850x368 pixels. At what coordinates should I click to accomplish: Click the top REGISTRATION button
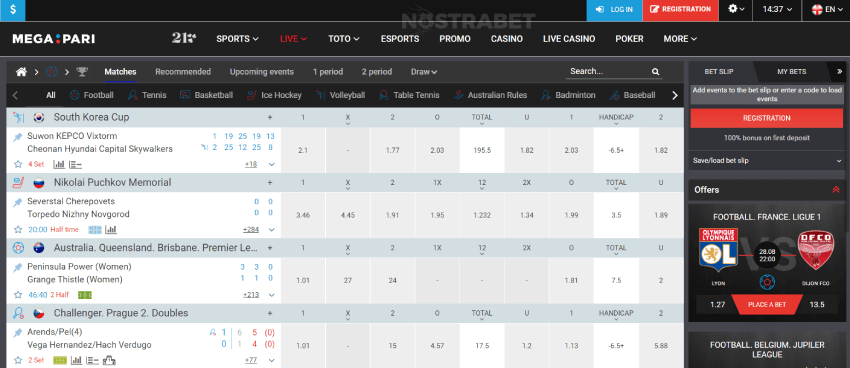coord(680,10)
